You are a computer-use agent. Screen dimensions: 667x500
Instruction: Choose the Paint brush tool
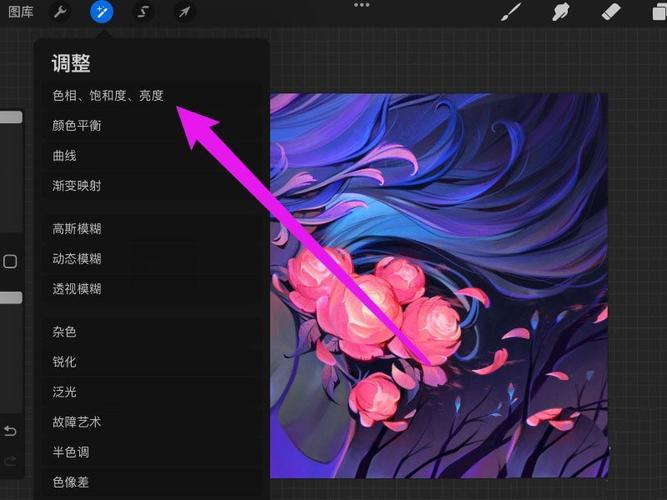tap(510, 12)
